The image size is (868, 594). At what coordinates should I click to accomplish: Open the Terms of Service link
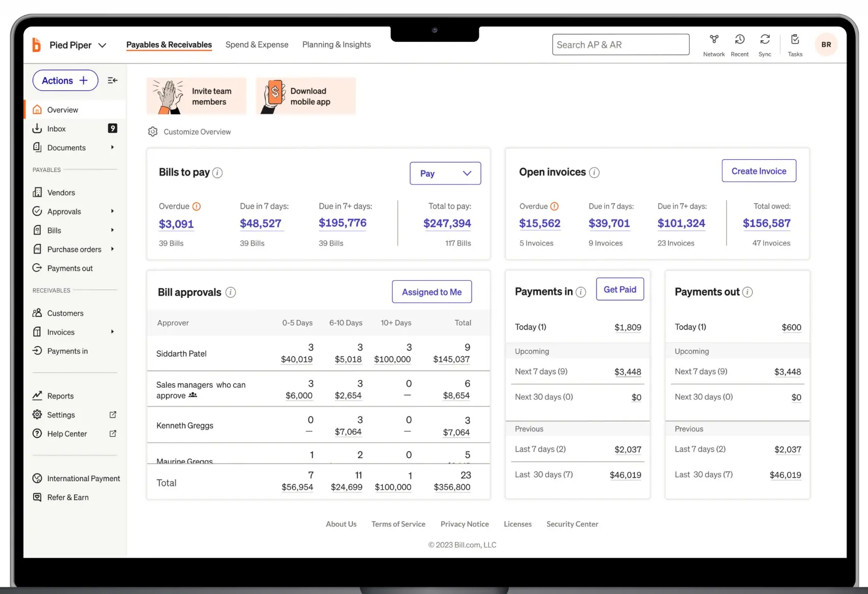pos(398,524)
